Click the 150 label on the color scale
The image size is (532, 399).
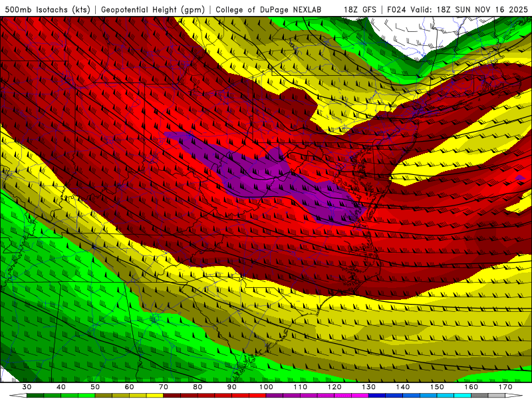click(x=437, y=387)
